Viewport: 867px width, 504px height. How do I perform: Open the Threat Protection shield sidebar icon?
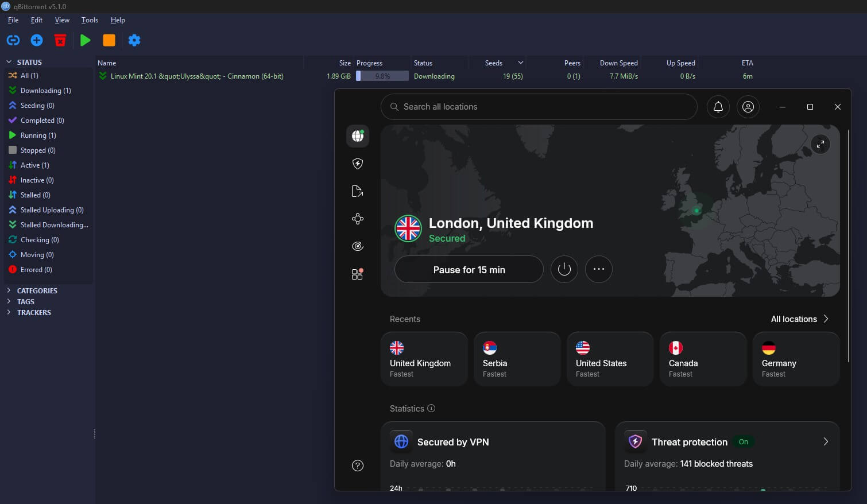(x=358, y=164)
